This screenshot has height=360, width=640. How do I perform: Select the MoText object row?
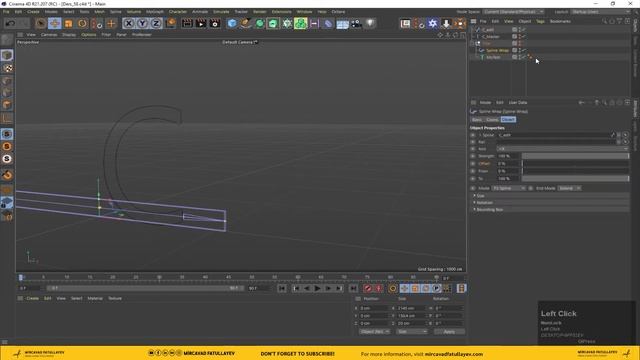coord(493,57)
